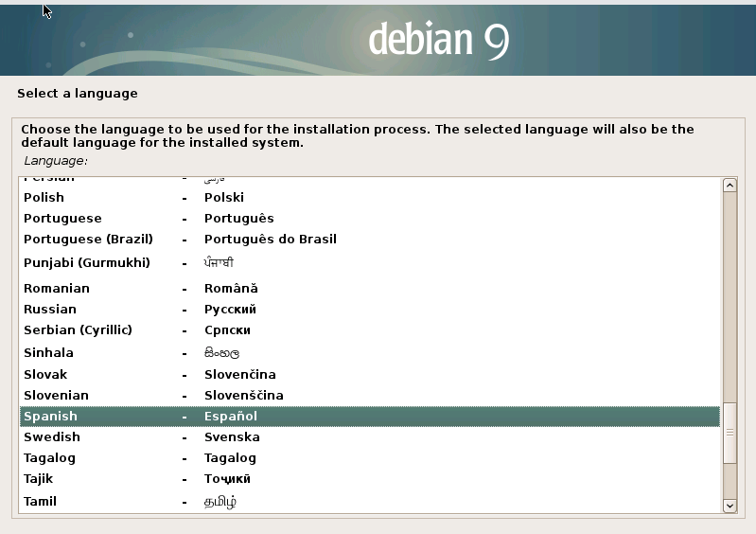Image resolution: width=756 pixels, height=534 pixels.
Task: Click native name Română
Action: tap(231, 288)
